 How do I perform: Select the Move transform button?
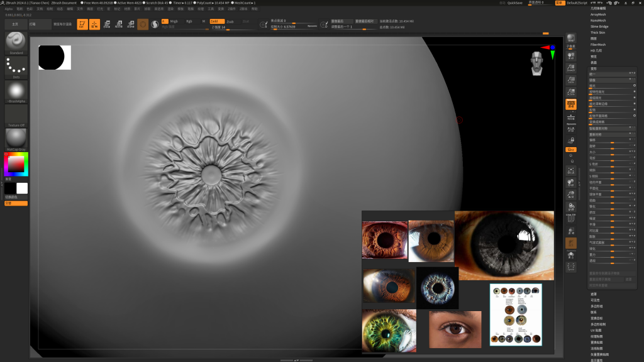tap(107, 25)
